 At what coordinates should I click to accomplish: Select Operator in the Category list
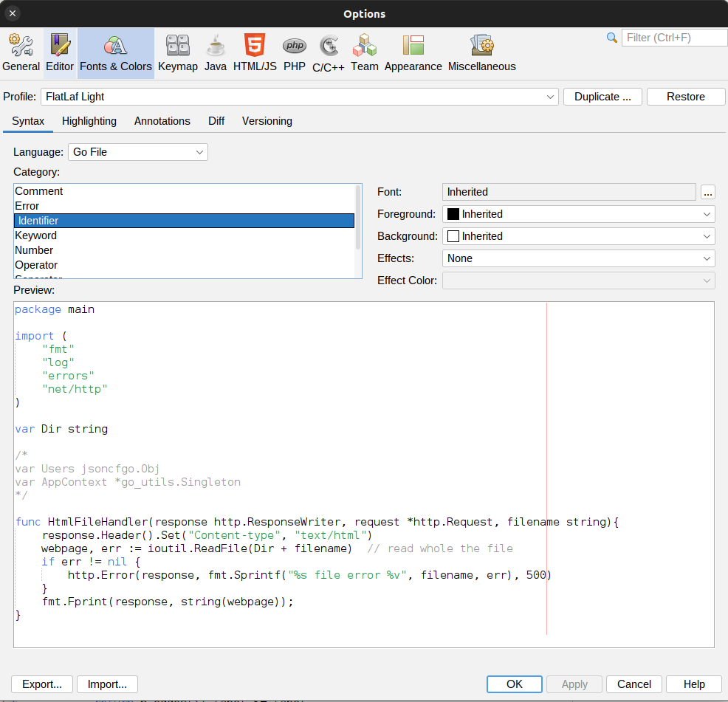185,265
